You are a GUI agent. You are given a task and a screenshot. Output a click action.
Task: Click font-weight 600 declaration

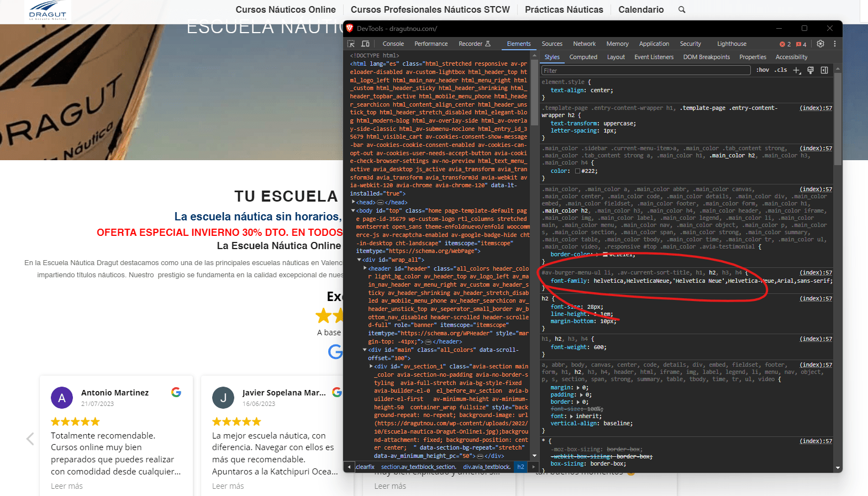coord(578,347)
